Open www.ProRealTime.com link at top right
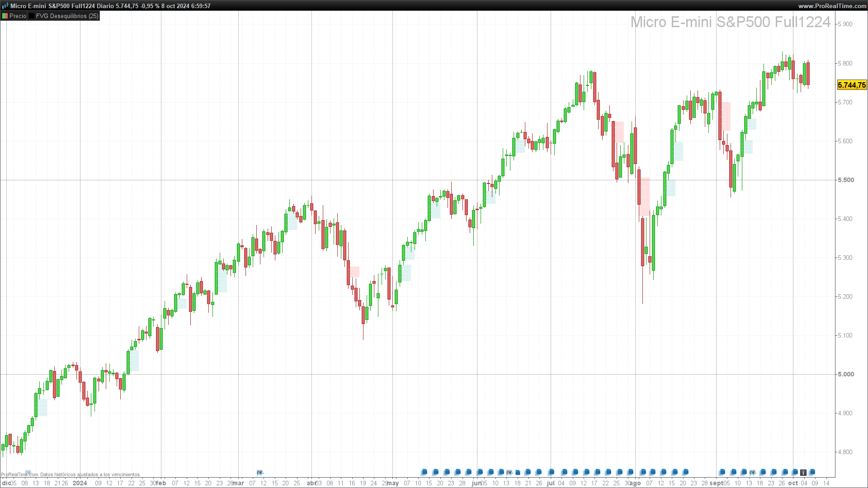This screenshot has width=868, height=488. (x=831, y=6)
